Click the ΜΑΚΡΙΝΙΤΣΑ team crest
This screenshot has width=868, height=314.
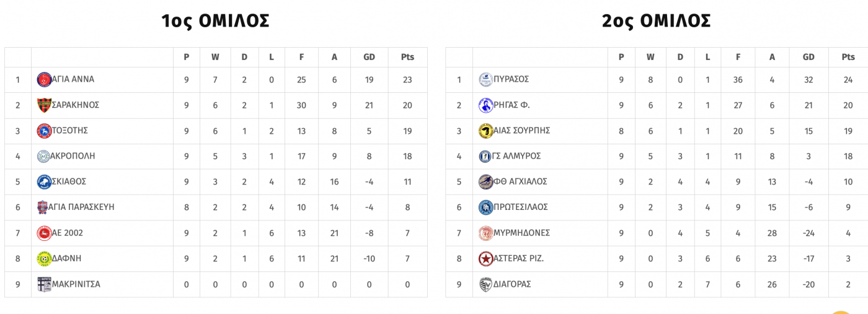[44, 284]
